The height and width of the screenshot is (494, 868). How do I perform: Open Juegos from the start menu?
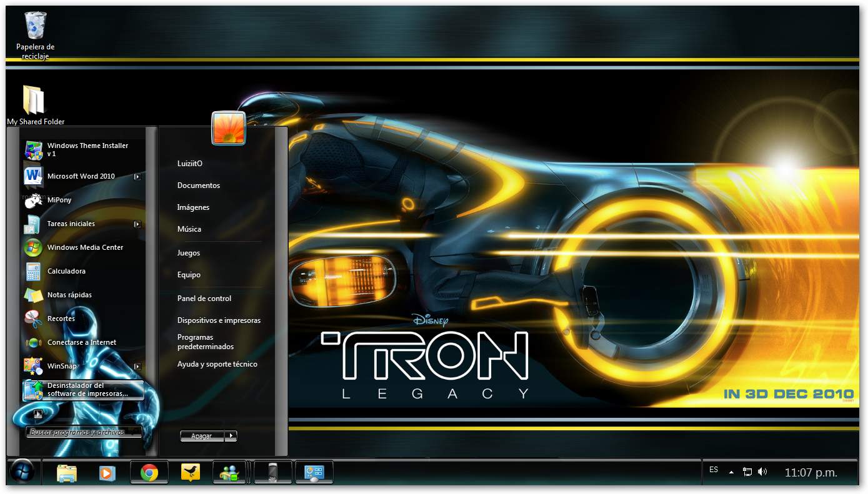click(189, 253)
